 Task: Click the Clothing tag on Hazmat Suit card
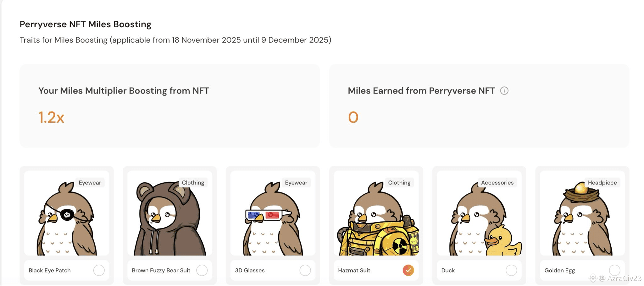tap(399, 183)
